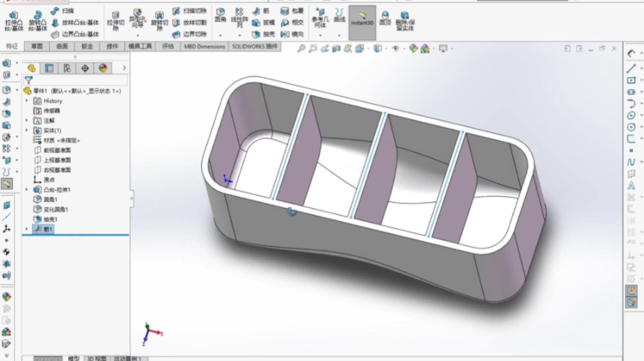The image size is (644, 361).
Task: Expand the History node in feature tree
Action: pyautogui.click(x=27, y=101)
